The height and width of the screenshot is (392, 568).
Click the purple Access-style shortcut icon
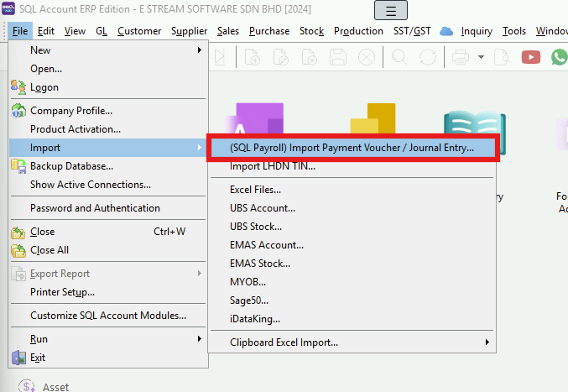click(x=255, y=118)
